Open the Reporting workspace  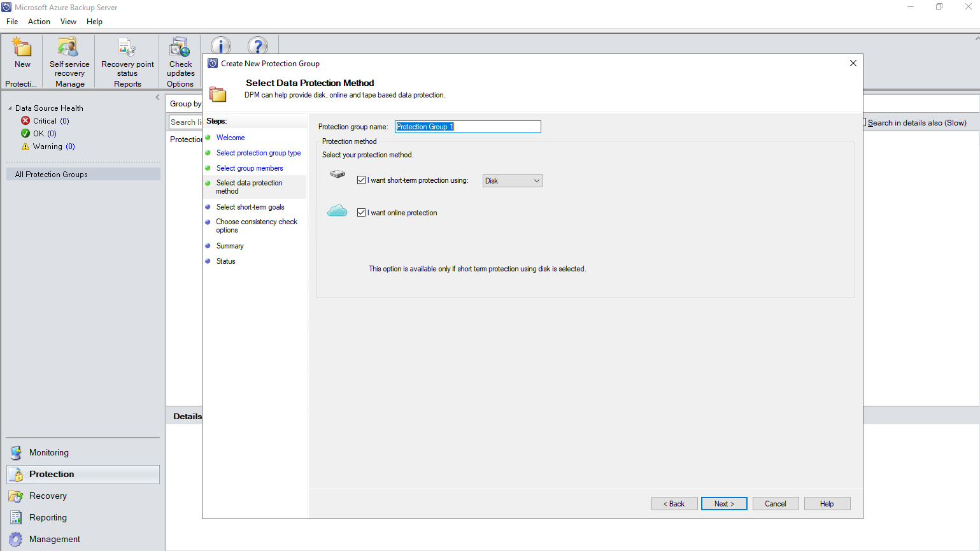[x=83, y=518]
